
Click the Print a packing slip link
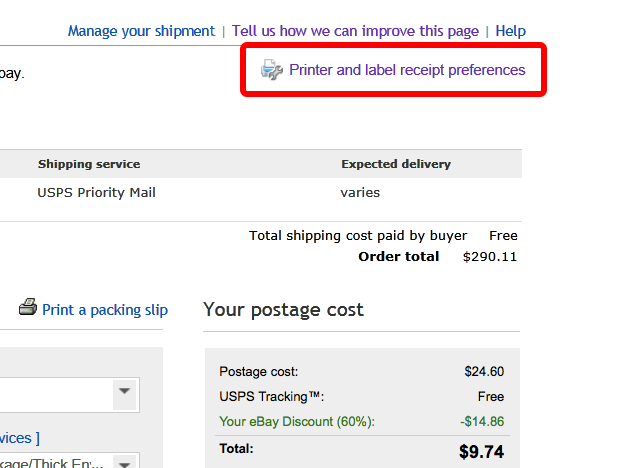[105, 310]
